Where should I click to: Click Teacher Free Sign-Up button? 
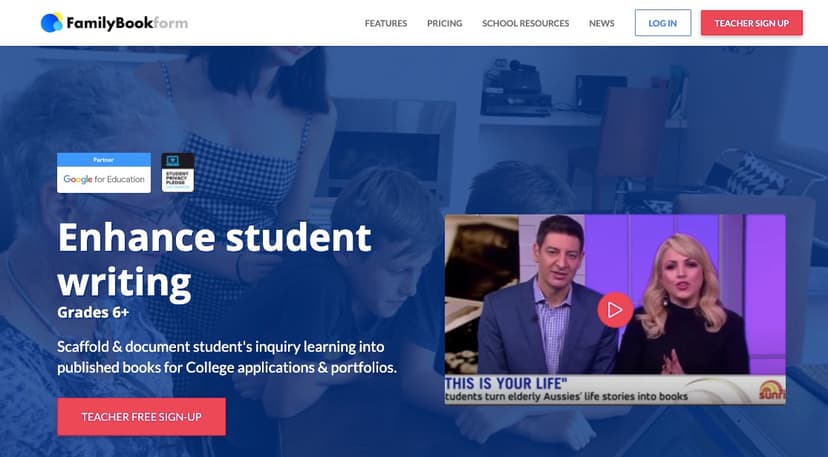coord(142,417)
